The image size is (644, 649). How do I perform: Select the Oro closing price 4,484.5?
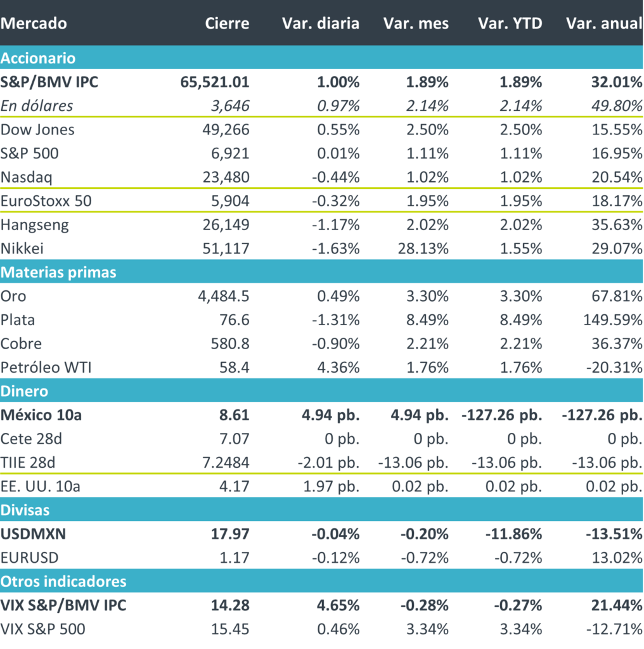tap(221, 296)
